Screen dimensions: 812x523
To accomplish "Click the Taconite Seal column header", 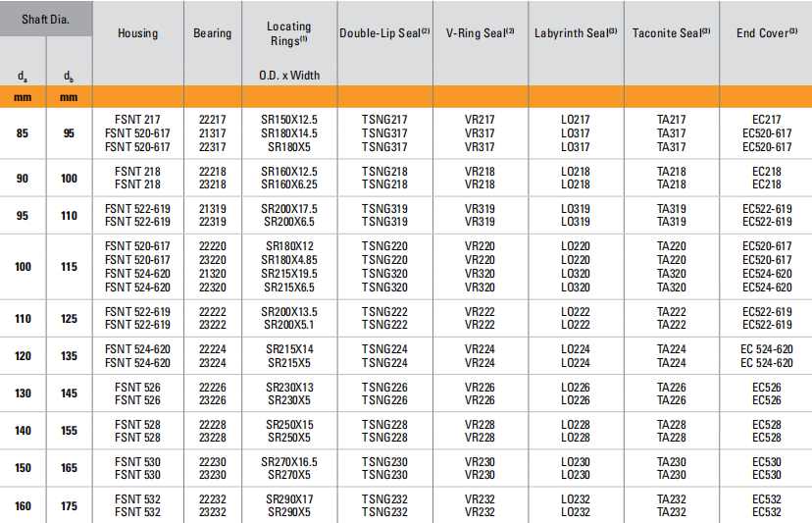I will (x=672, y=33).
